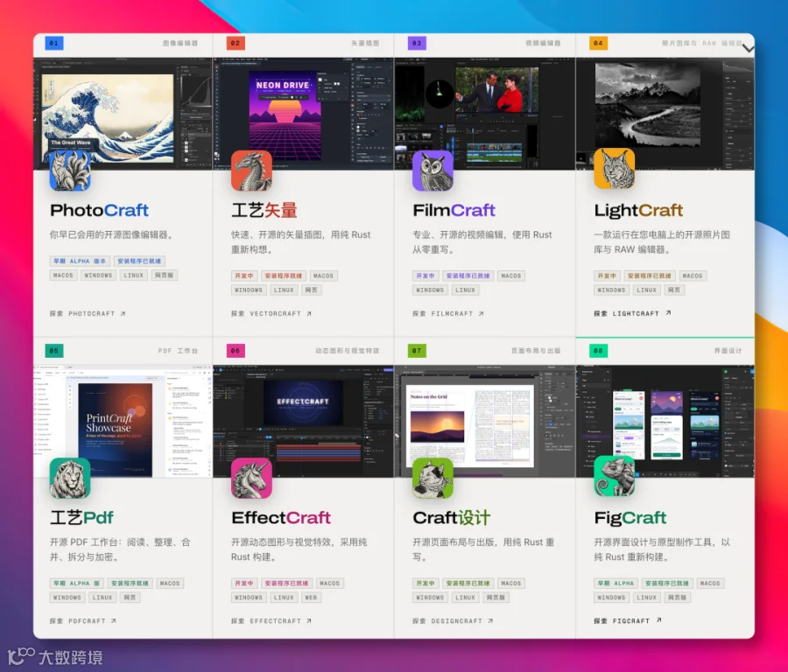Click the PhotoCraft title
This screenshot has height=672, width=788.
(x=99, y=211)
